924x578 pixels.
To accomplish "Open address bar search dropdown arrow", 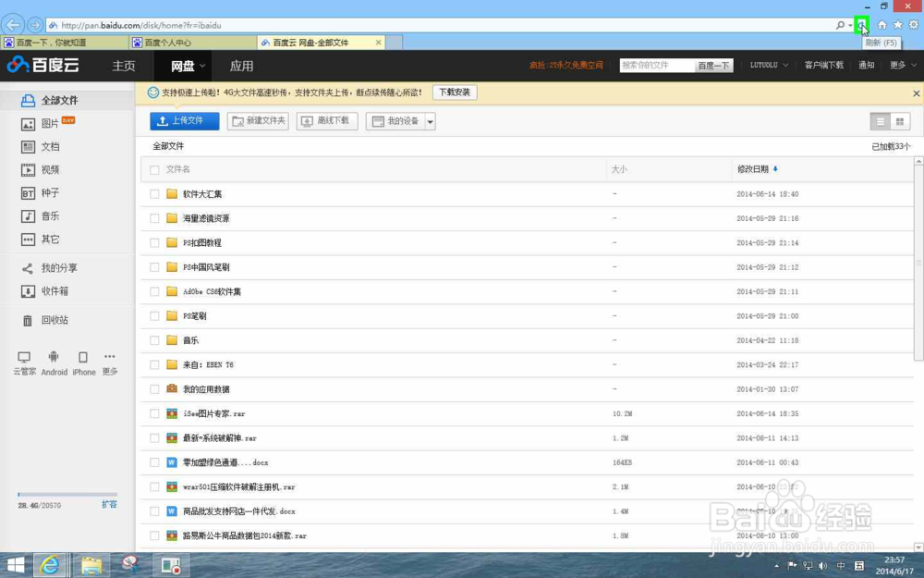I will 849,25.
